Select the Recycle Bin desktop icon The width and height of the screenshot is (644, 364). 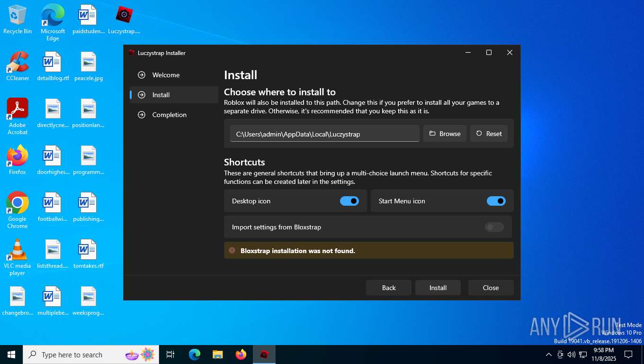[18, 19]
